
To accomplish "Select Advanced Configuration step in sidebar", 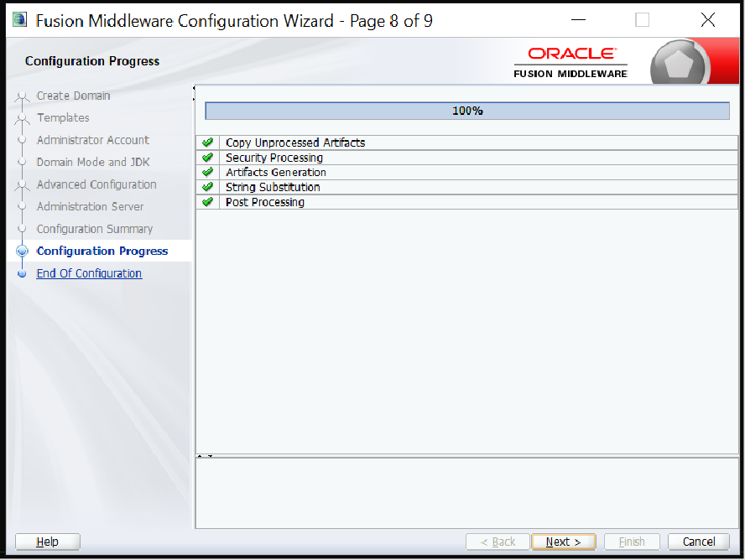I will pyautogui.click(x=96, y=184).
